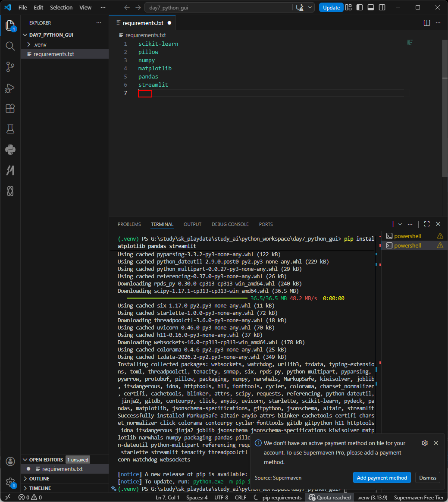Select language mode pip requirements
Image resolution: width=448 pixels, height=502 pixels.
coord(282,498)
